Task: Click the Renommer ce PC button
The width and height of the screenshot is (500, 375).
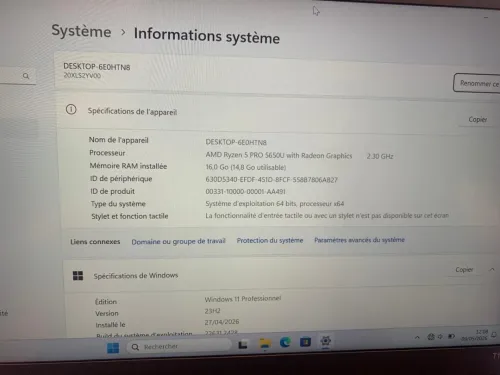Action: tap(477, 83)
